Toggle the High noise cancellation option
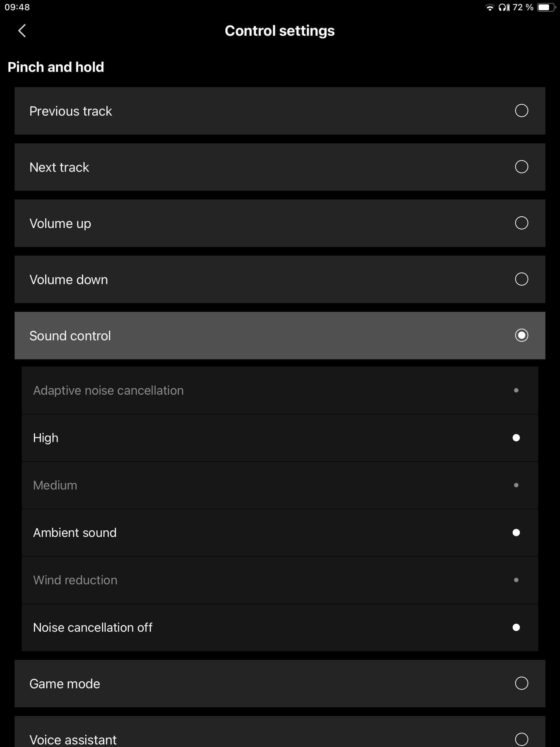Image resolution: width=560 pixels, height=747 pixels. (516, 438)
